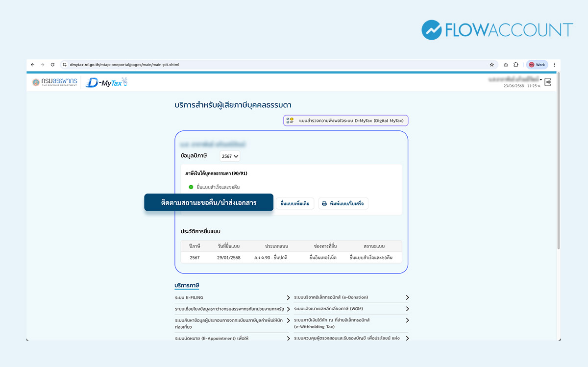Bookmark this page with the star icon

click(x=491, y=65)
